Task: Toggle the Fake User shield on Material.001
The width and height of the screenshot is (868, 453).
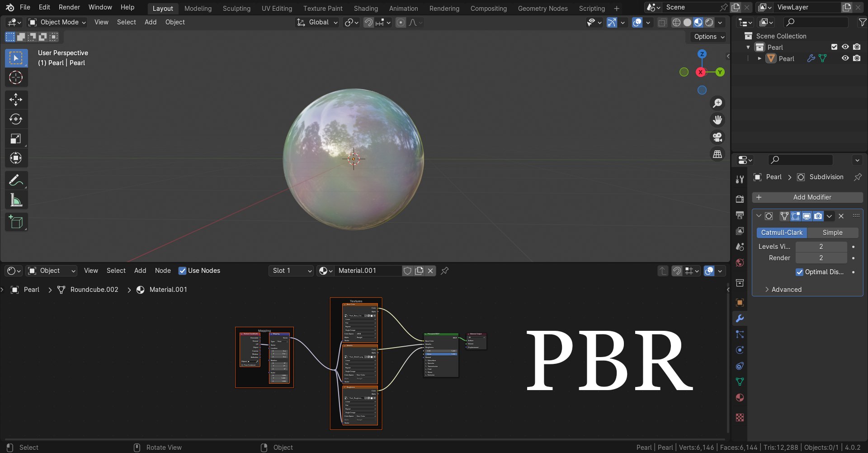Action: (407, 271)
